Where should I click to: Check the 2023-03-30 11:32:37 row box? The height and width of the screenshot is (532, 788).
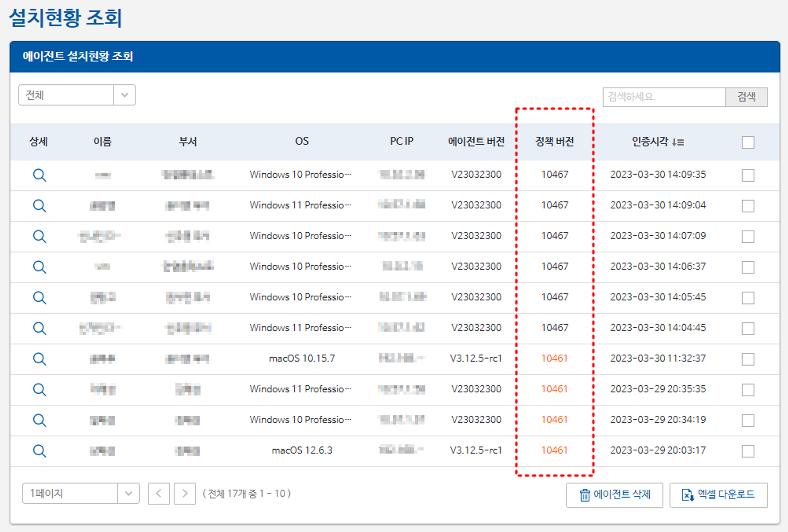coord(747,359)
